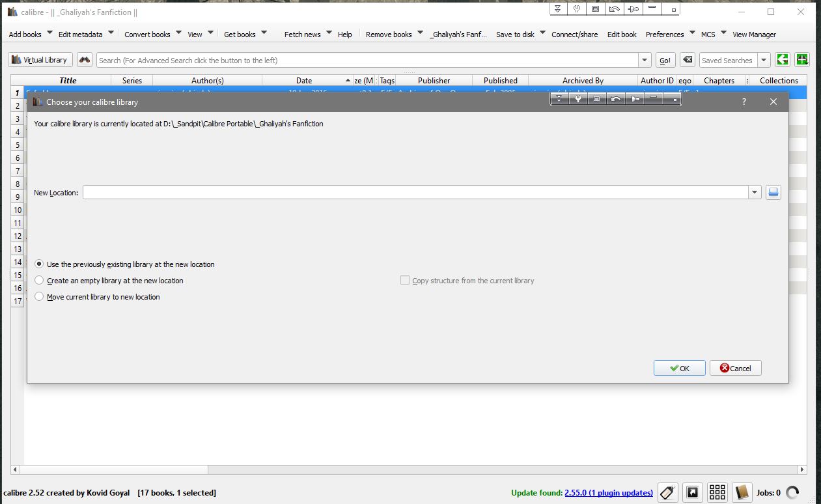Click Save to disk in the toolbar
This screenshot has height=504, width=821.
tap(516, 35)
